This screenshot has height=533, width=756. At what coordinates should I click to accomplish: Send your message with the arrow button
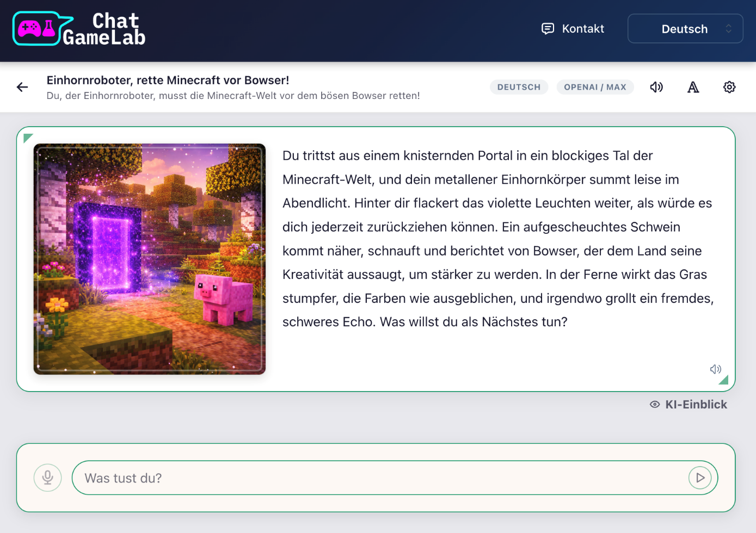point(699,478)
